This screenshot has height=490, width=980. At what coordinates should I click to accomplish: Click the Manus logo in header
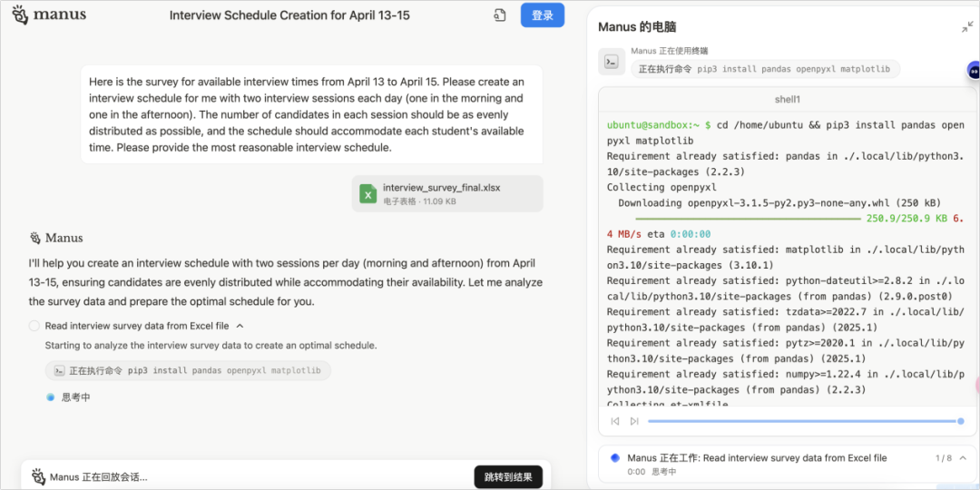tap(49, 15)
